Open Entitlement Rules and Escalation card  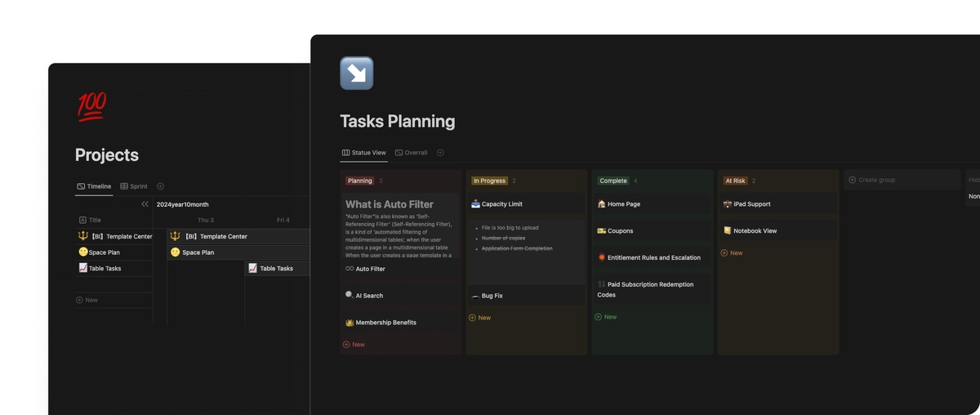click(653, 257)
